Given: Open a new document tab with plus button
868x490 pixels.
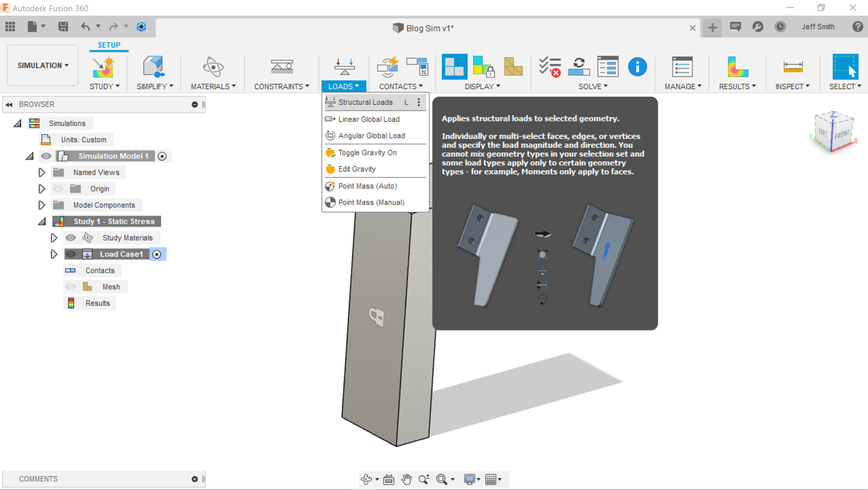Looking at the screenshot, I should pos(712,28).
